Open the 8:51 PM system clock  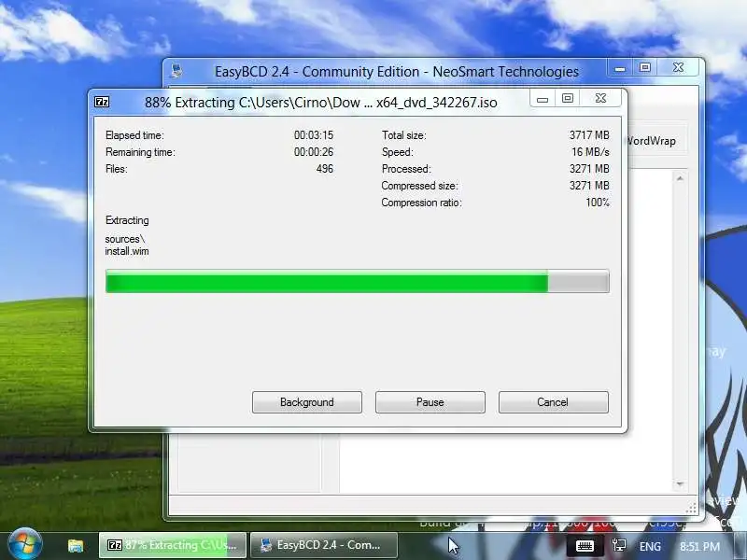point(699,546)
